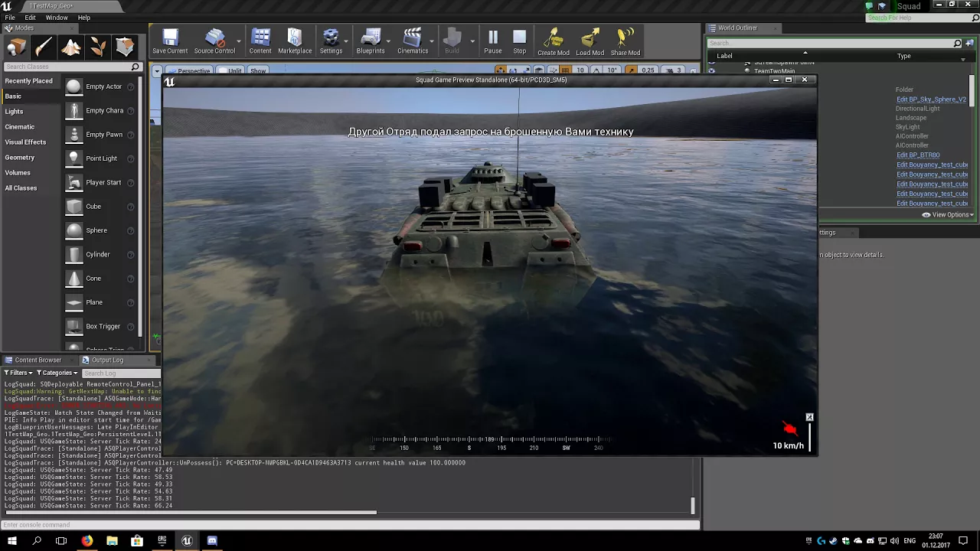Select the Paint mode brush icon
Image resolution: width=980 pixels, height=551 pixels.
(44, 47)
